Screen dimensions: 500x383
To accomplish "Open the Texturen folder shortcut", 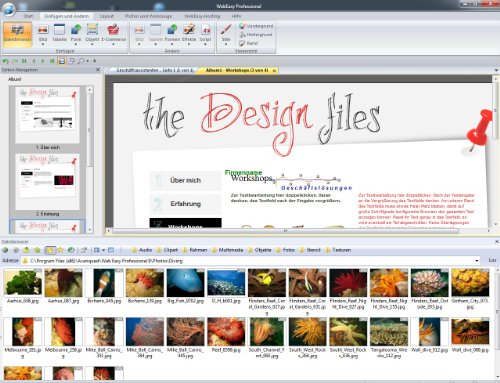I will (338, 250).
